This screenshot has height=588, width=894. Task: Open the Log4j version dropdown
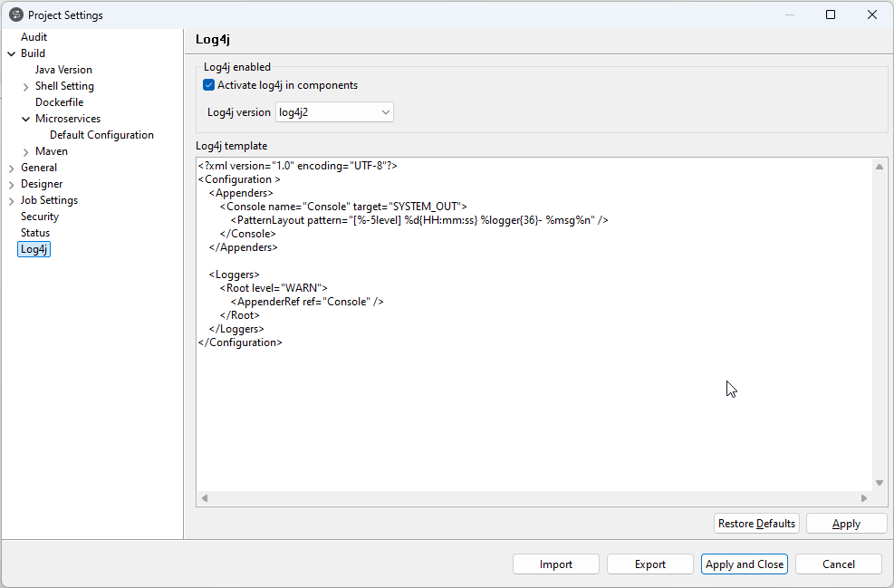point(388,111)
